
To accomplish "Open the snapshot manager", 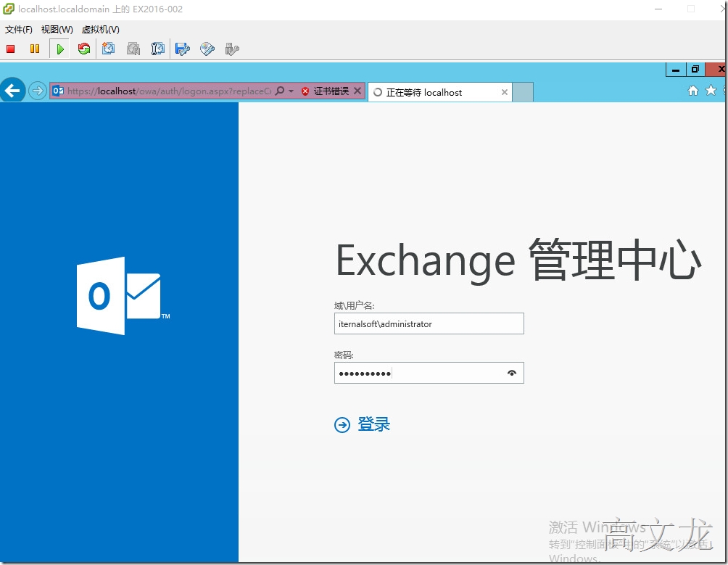I will point(158,49).
